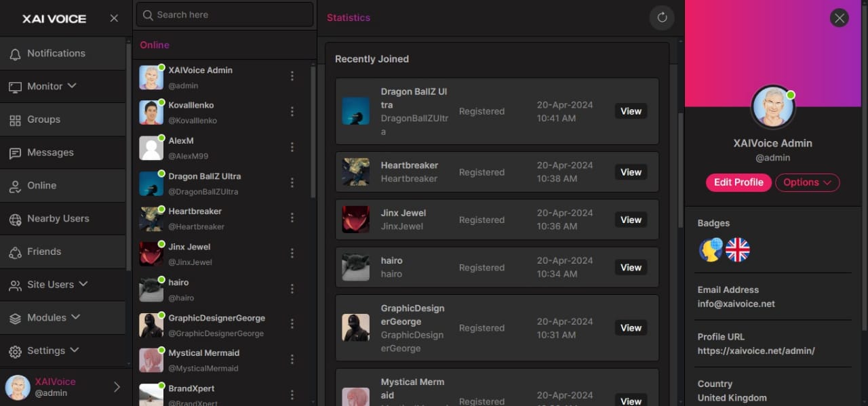The height and width of the screenshot is (406, 868).
Task: Open three-dot menu for AlexM
Action: 292,147
